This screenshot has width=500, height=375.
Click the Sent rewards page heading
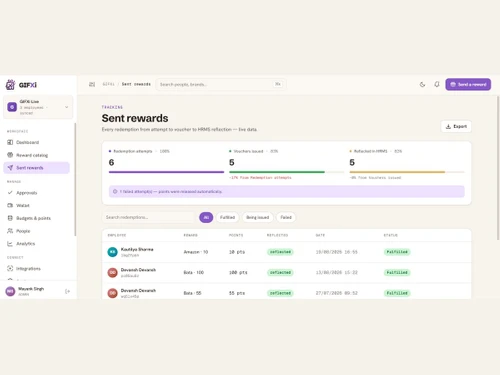(135, 118)
